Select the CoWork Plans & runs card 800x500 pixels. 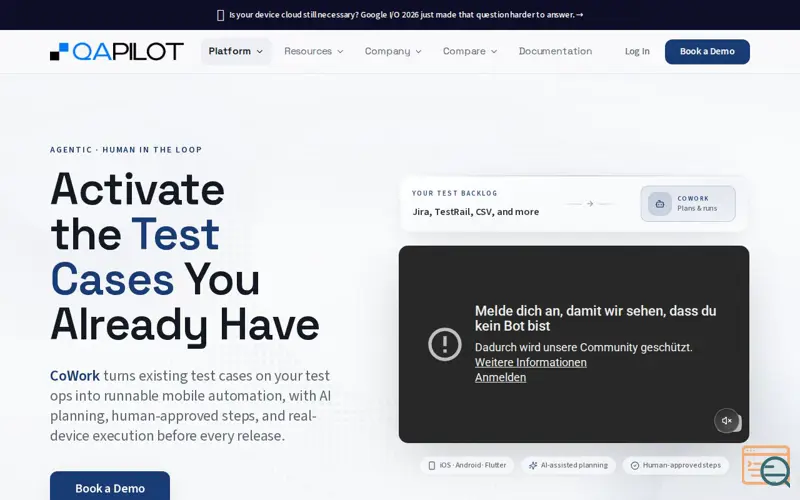click(688, 204)
